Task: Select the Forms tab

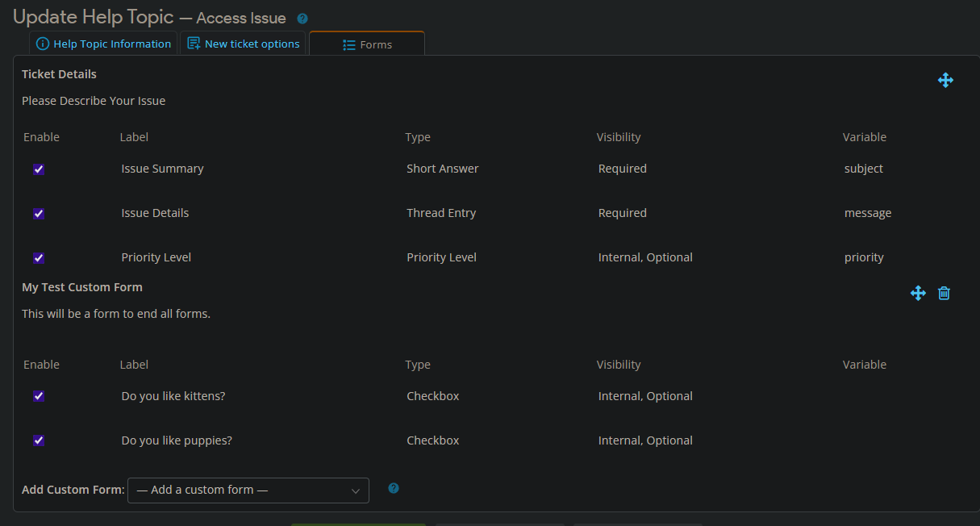Action: [x=367, y=44]
